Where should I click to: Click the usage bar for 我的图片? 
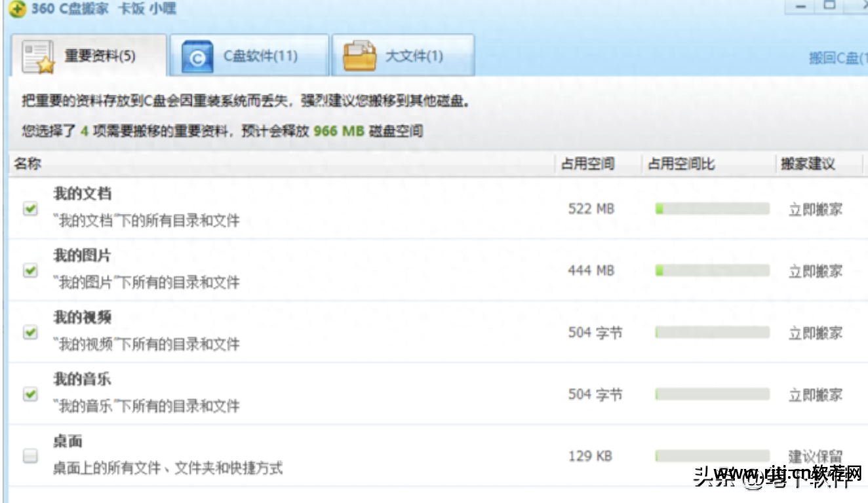712,270
